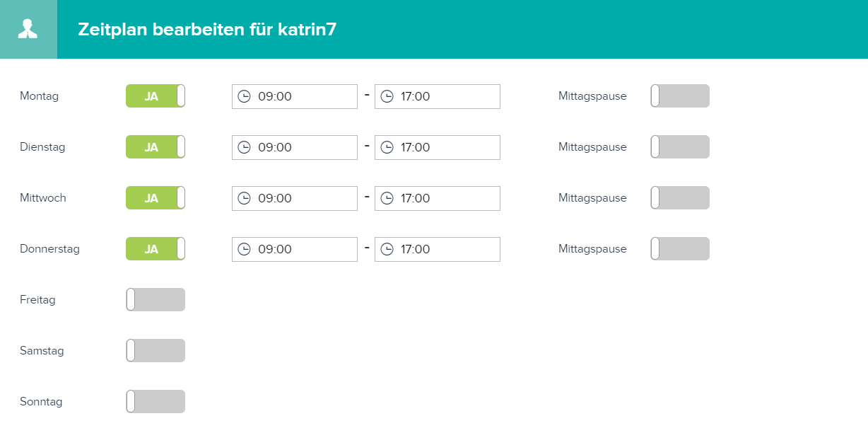Edit the Montag end time 17:00 field
Screen dimensions: 868x433
438,96
